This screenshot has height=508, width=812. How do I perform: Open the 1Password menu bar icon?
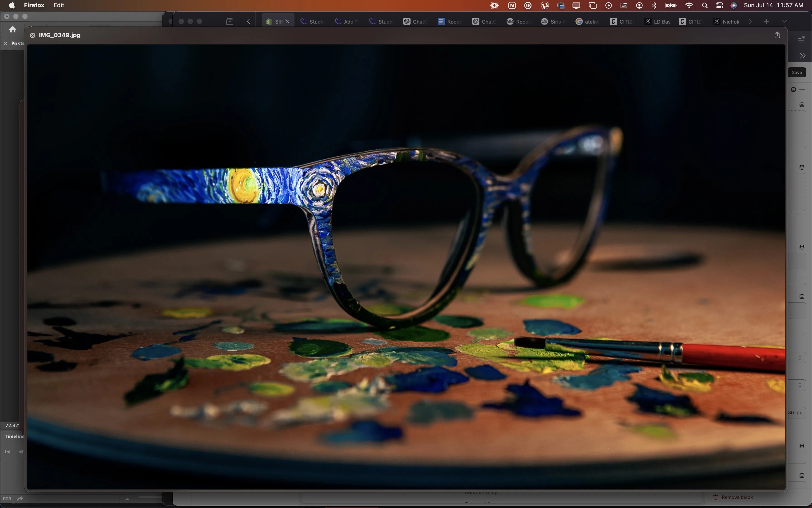(x=528, y=5)
